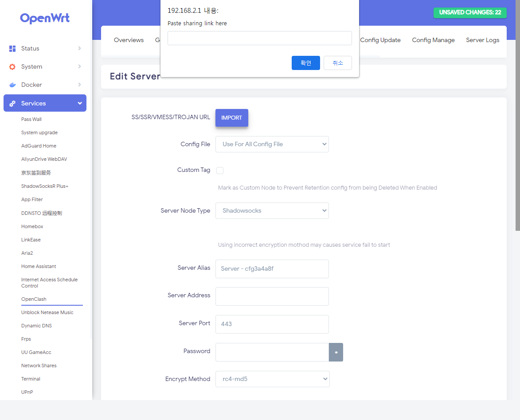Cancel dialog with the 취소 button

[338, 63]
